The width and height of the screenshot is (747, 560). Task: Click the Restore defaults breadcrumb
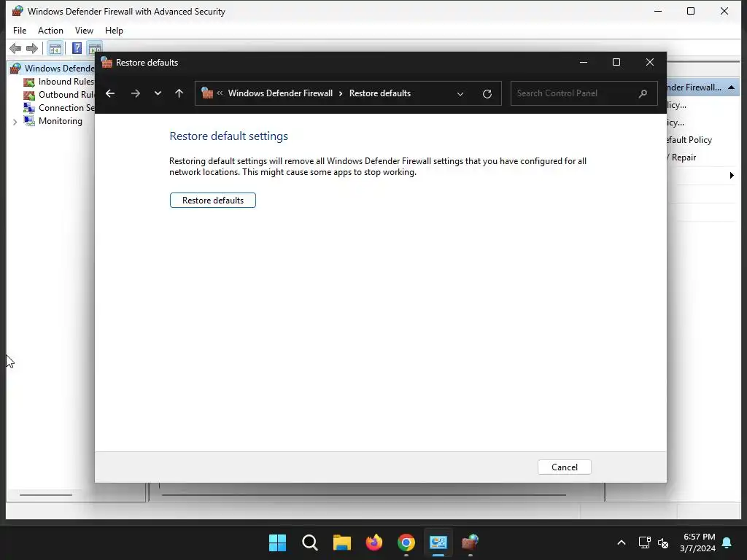click(x=379, y=93)
